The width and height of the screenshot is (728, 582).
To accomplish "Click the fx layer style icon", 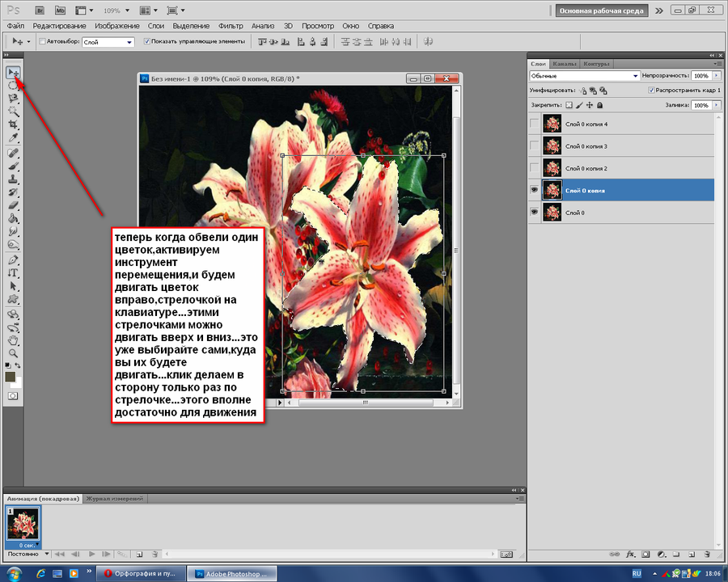I will click(630, 555).
